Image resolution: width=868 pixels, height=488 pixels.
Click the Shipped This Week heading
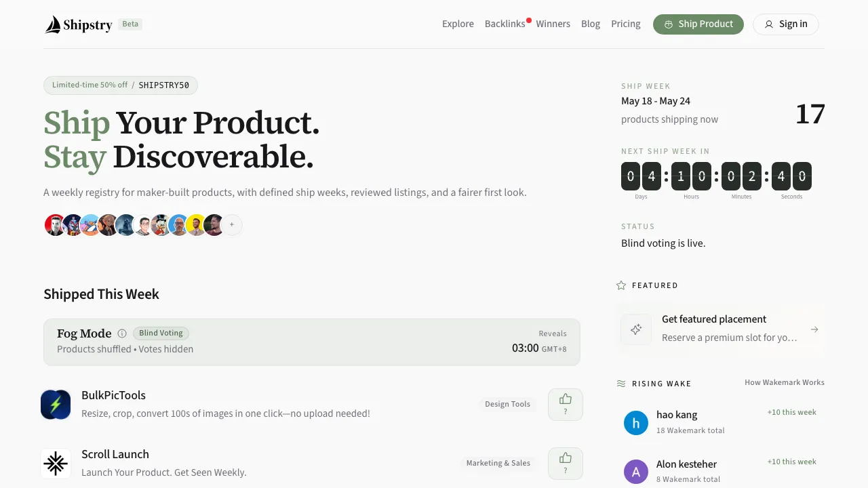[x=101, y=294]
